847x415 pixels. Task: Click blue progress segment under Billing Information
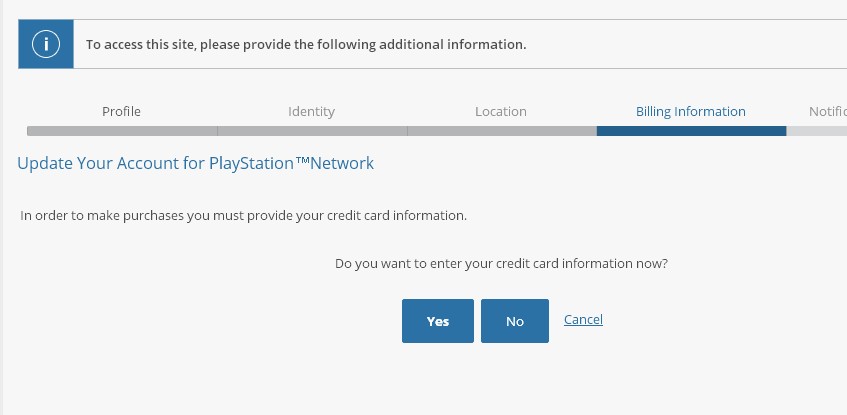[691, 130]
